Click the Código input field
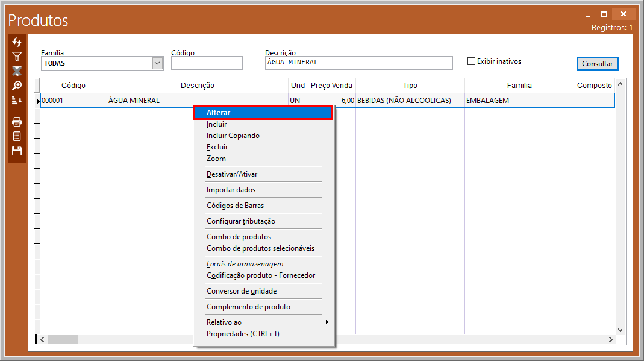The width and height of the screenshot is (644, 361). 207,63
